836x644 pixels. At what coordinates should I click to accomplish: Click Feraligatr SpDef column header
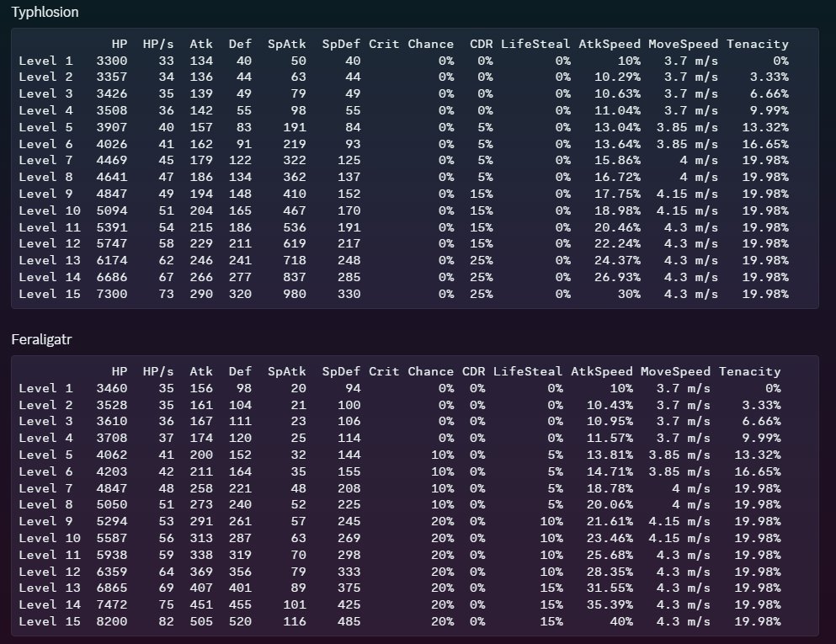pyautogui.click(x=341, y=371)
